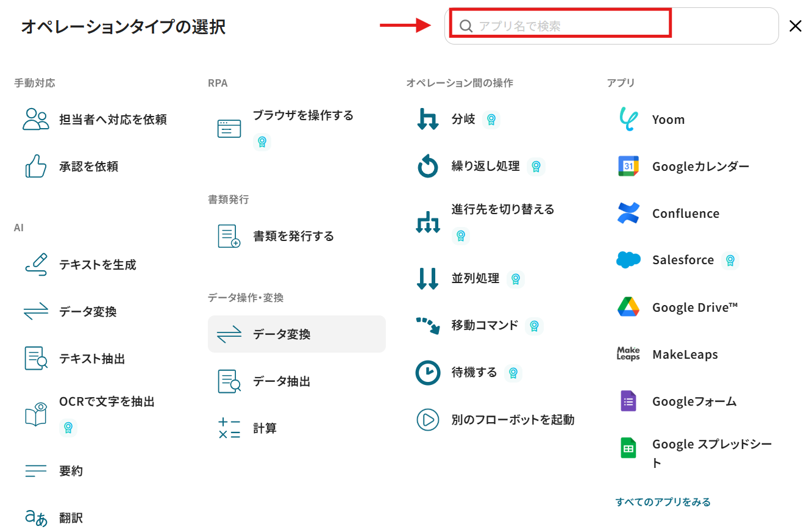Click the 繰り返し処理 loop icon

pyautogui.click(x=427, y=166)
